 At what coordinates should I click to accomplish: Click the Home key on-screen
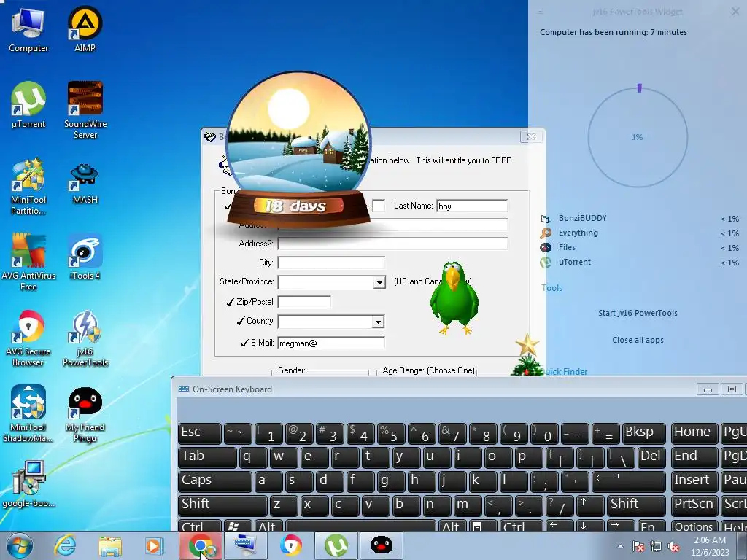(694, 433)
